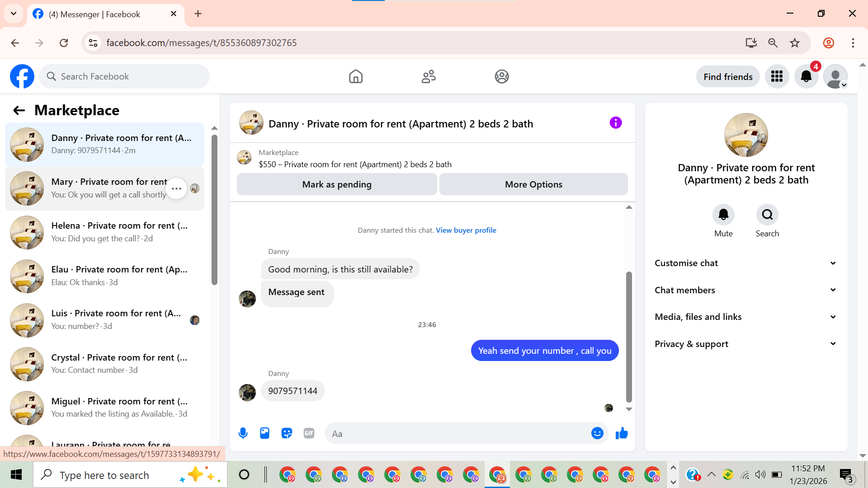868x488 pixels.
Task: Bookmark this page with star icon
Action: coord(795,43)
